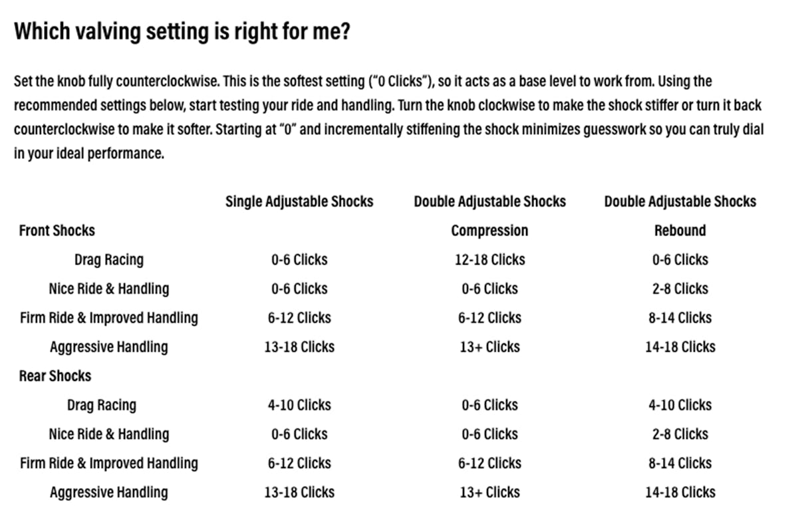Image resolution: width=798 pixels, height=532 pixels.
Task: Click Rear Firm Ride & Improved Handling label
Action: [x=108, y=463]
